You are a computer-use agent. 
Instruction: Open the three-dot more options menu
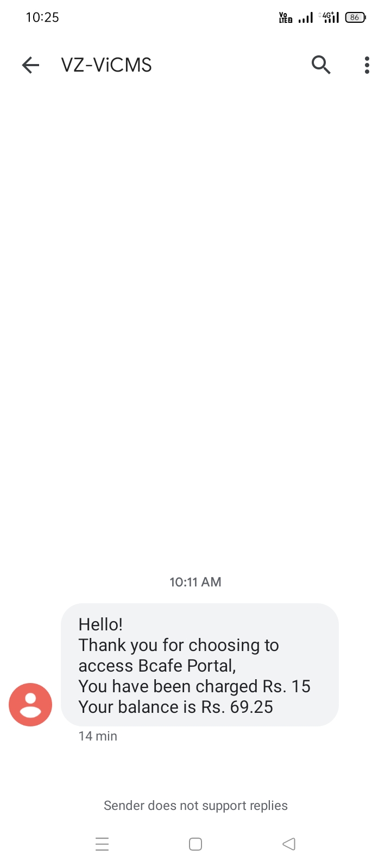367,65
